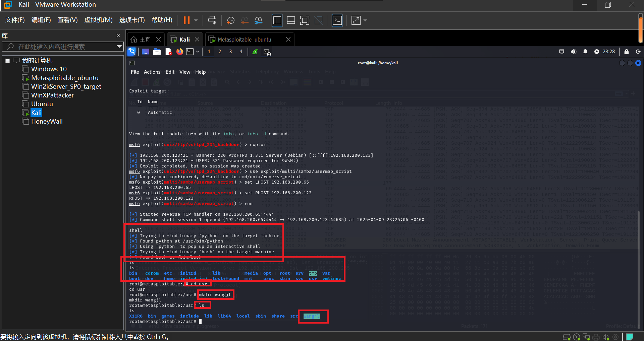Toggle the library sidebar view
644x341 pixels.
[x=277, y=20]
